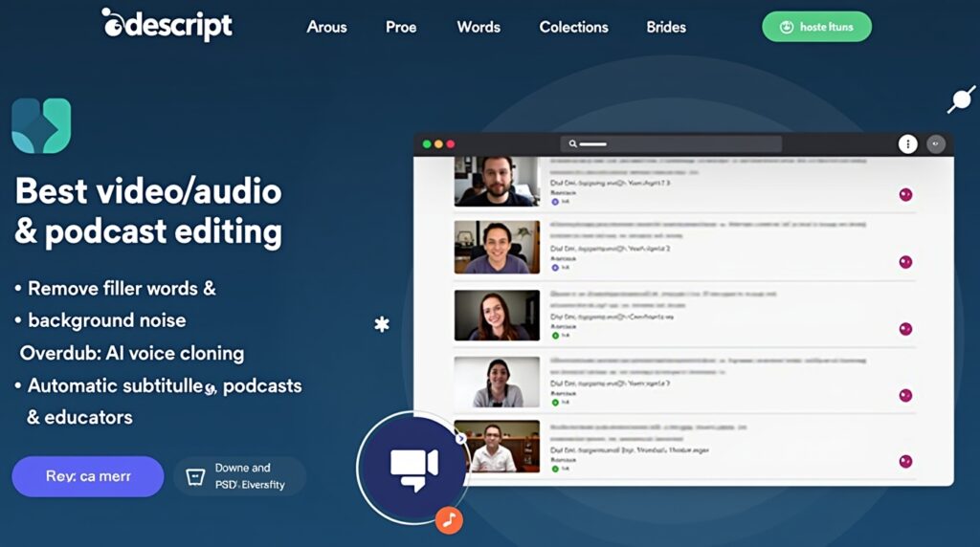
Task: Click the red window dot in app titlebar
Action: click(450, 144)
